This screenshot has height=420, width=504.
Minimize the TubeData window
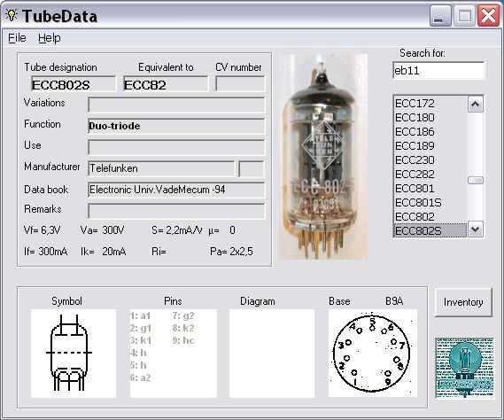(x=440, y=16)
